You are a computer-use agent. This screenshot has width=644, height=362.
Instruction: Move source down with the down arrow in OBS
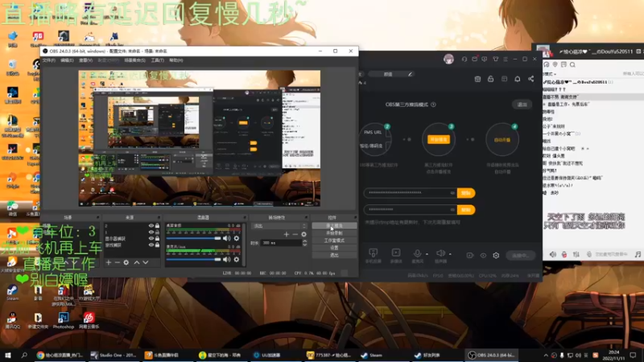click(x=146, y=262)
